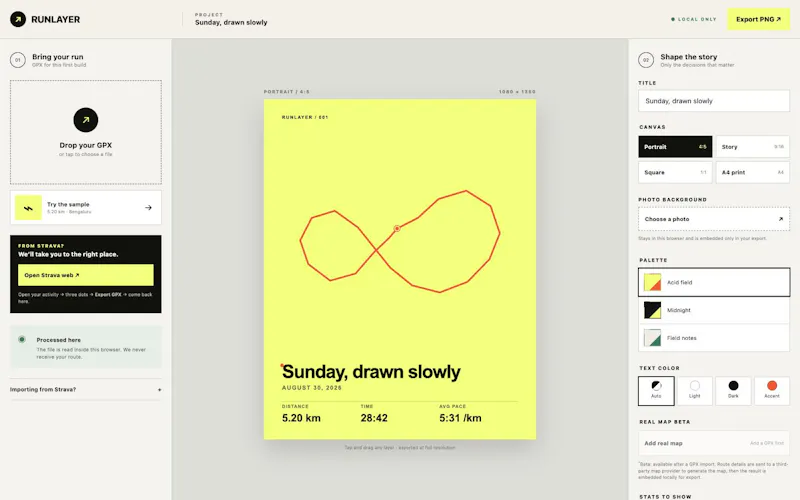
Task: Choose the Portrait 4:5 canvas
Action: point(675,147)
